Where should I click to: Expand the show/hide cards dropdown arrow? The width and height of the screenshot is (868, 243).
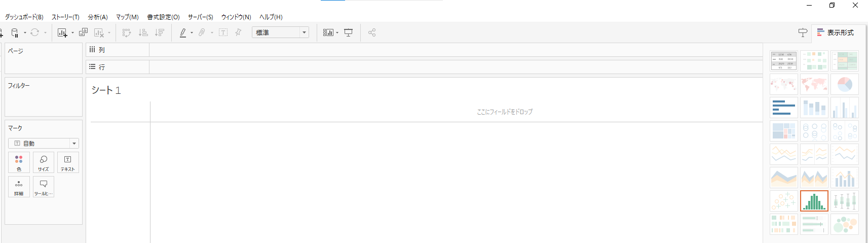[337, 33]
